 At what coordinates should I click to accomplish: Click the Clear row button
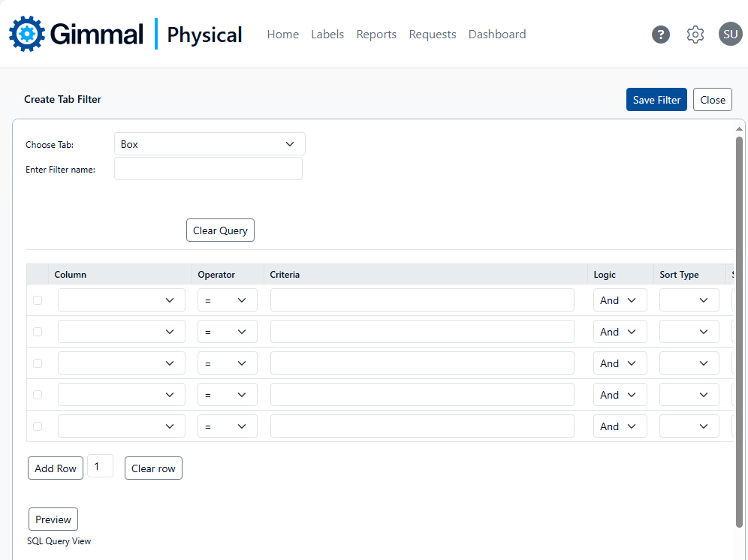153,468
